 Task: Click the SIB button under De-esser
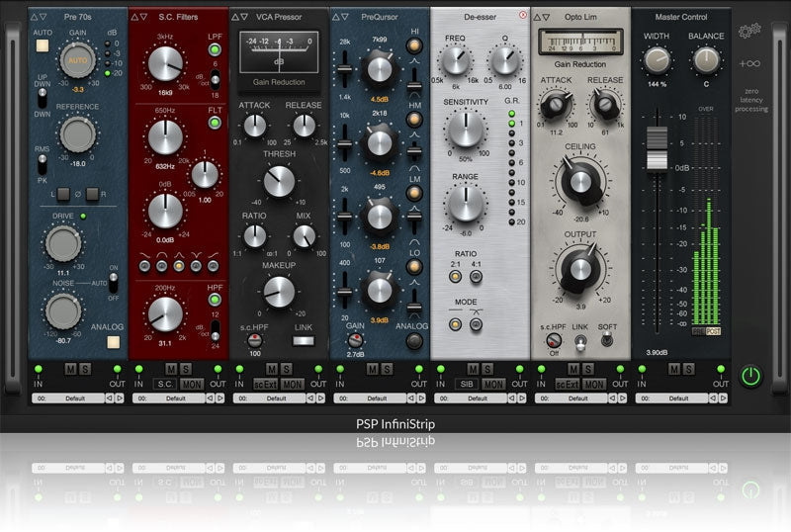coord(467,384)
